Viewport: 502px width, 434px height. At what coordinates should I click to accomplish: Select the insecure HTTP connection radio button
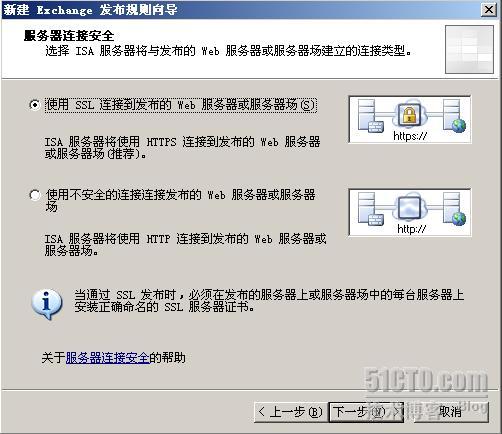pyautogui.click(x=34, y=195)
